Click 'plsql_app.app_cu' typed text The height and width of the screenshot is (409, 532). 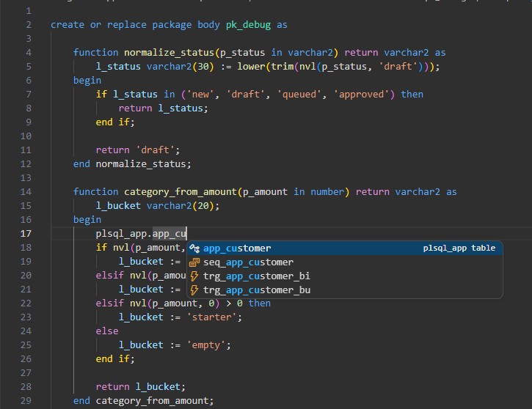pyautogui.click(x=141, y=234)
